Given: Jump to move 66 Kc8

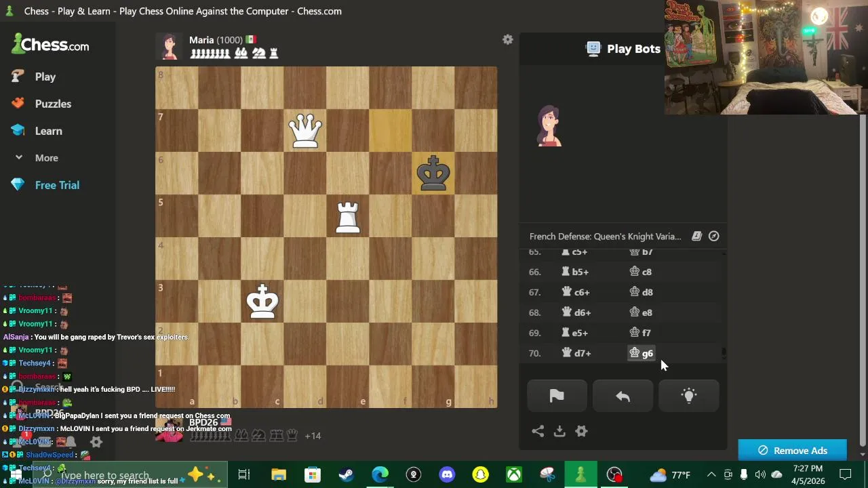Looking at the screenshot, I should tap(641, 272).
